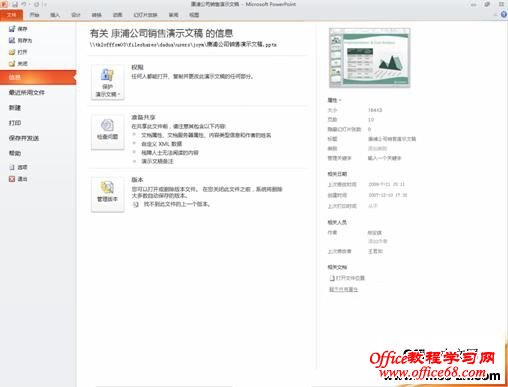Click the file path text below the heading

tap(183, 44)
